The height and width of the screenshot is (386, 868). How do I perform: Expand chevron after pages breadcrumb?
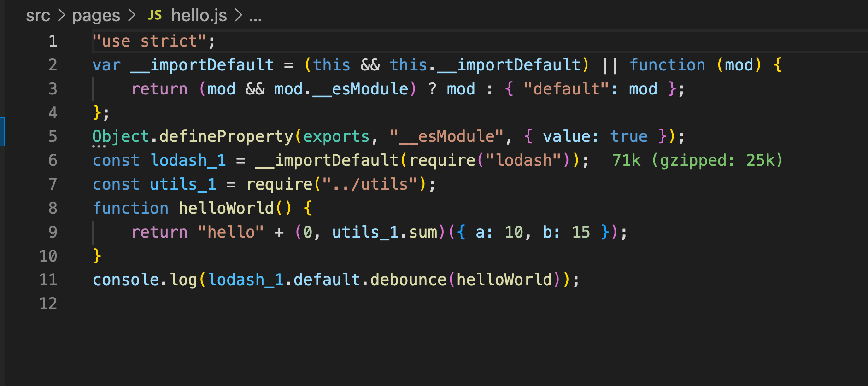coord(132,16)
